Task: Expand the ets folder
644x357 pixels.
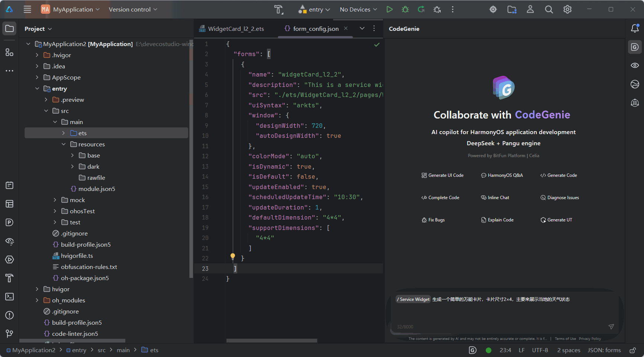Action: click(x=64, y=133)
